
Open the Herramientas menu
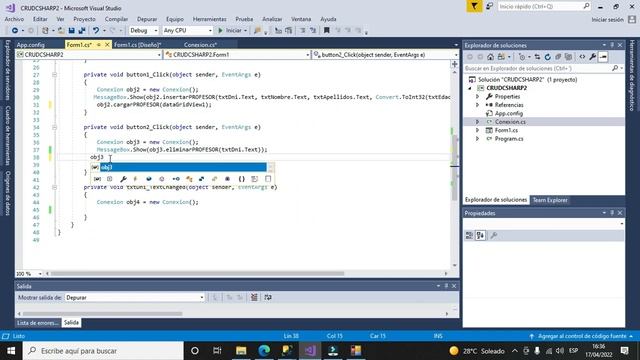(x=209, y=19)
